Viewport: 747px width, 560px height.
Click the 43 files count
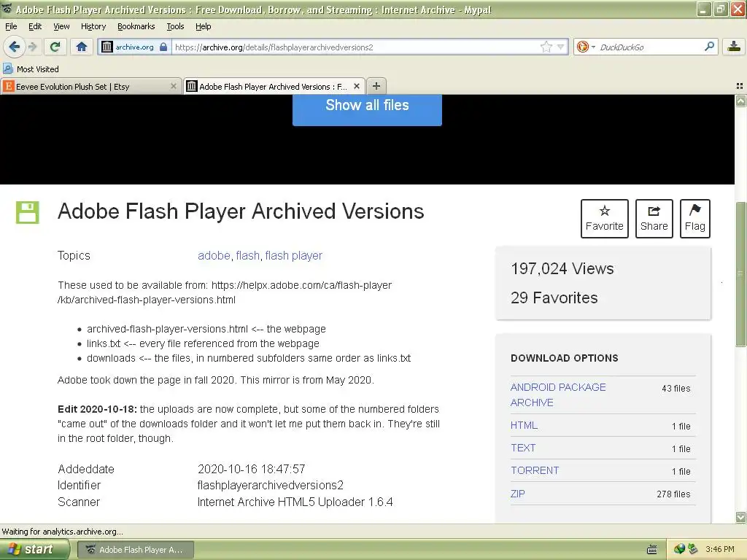676,389
